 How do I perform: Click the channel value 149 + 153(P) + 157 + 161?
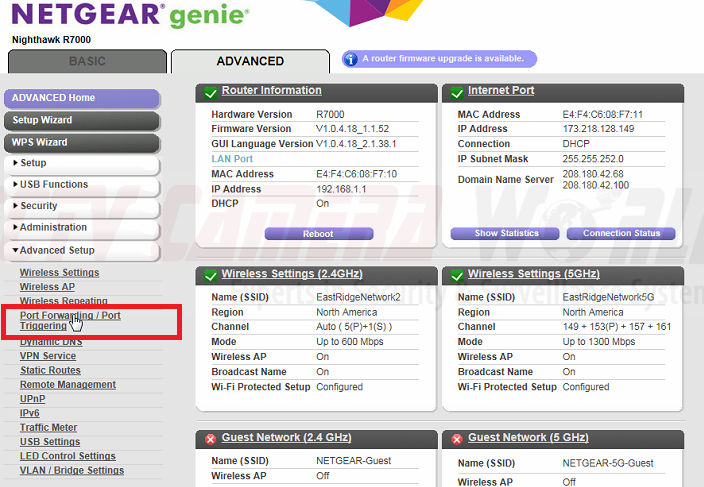pos(617,327)
